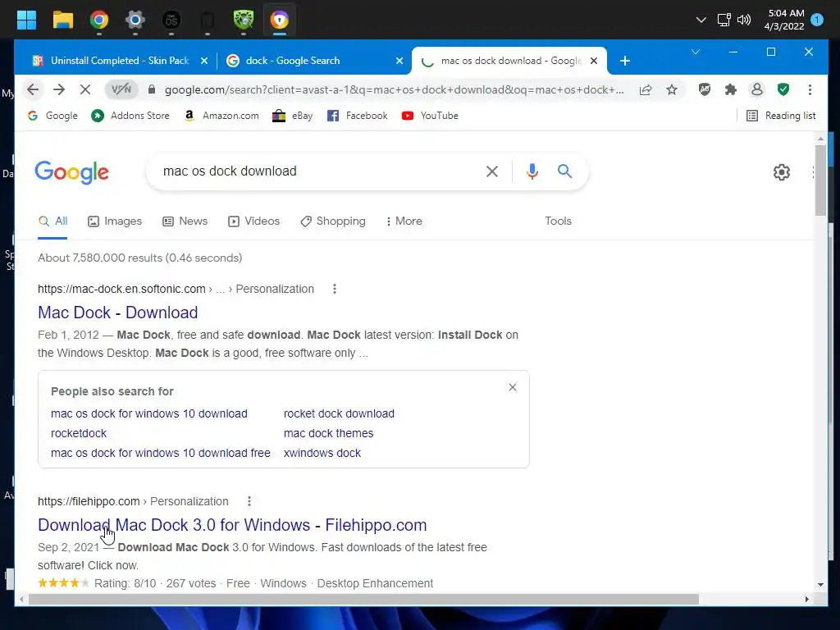Open Download Mac Dock 3.0 Filehippo result
Viewport: 840px width, 630px height.
coord(232,525)
